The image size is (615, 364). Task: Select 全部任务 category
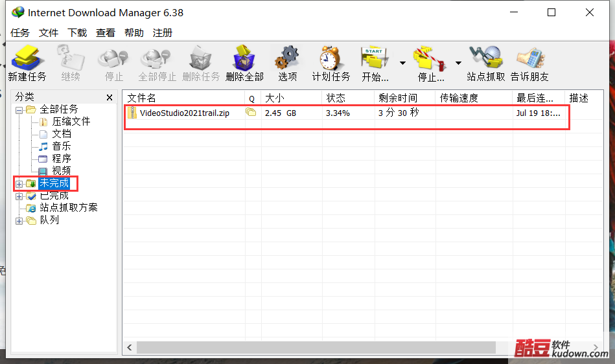[x=59, y=109]
